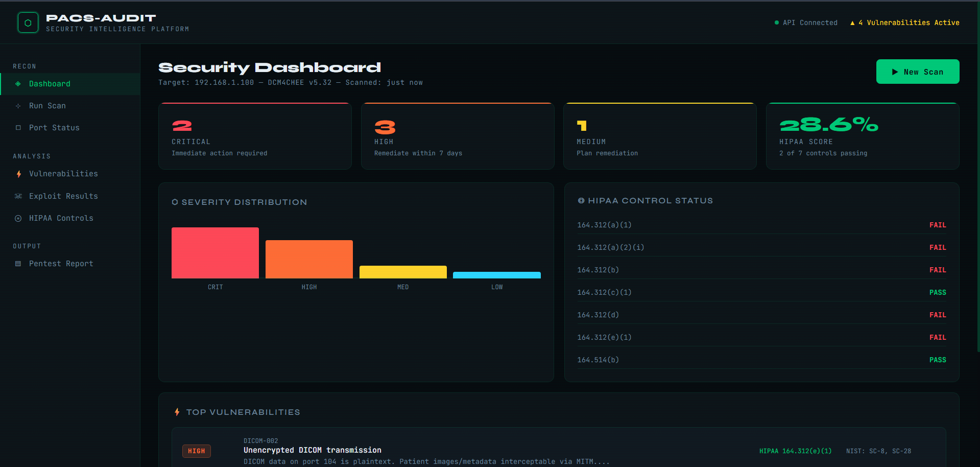Open the Dashboard menu item
This screenshot has width=980, height=467.
(x=70, y=84)
